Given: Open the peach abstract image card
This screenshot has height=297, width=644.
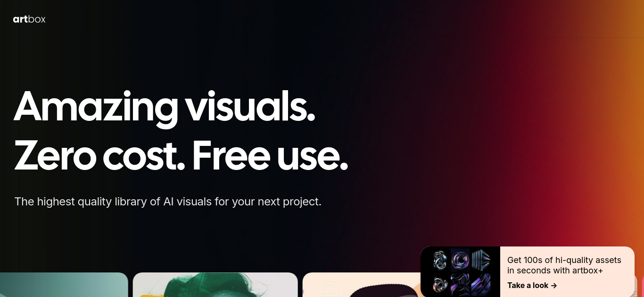Looking at the screenshot, I should [x=362, y=285].
